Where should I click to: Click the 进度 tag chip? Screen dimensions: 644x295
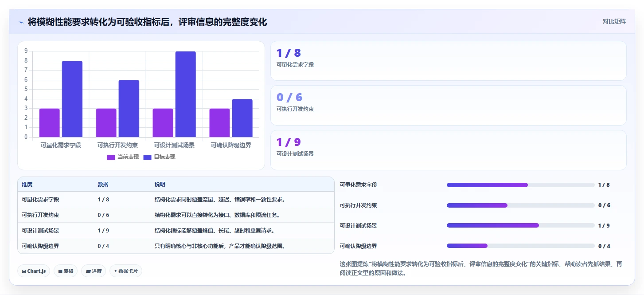click(x=94, y=271)
